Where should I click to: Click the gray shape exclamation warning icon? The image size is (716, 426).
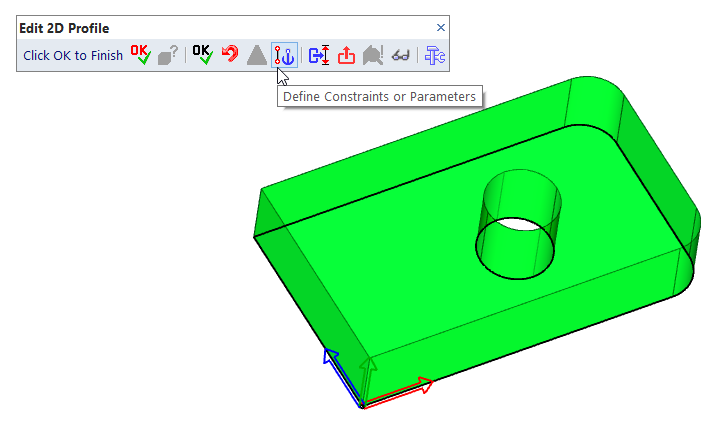tap(373, 56)
